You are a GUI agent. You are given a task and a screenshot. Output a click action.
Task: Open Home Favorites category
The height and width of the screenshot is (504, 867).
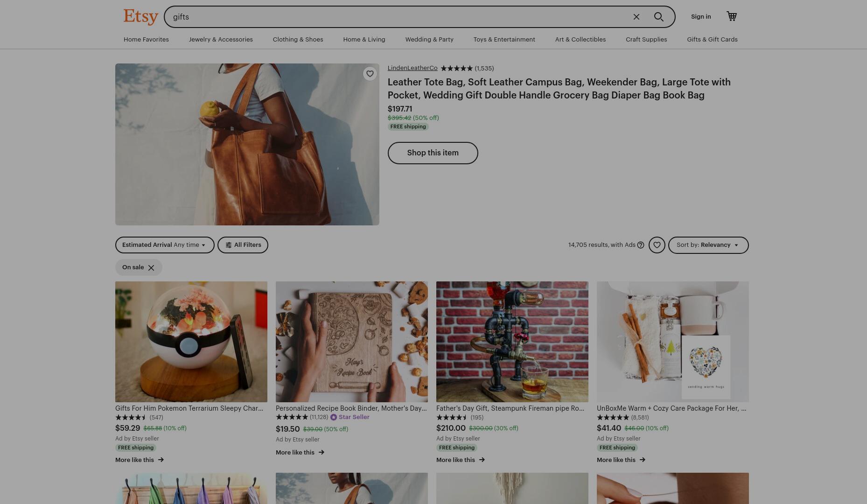(146, 40)
